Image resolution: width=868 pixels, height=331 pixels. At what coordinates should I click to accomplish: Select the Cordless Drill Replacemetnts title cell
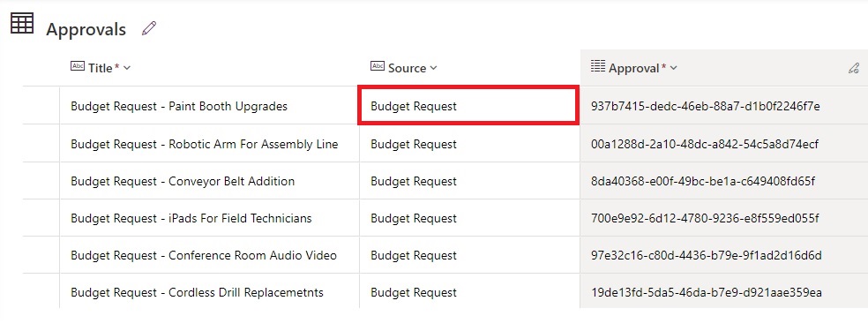click(209, 291)
